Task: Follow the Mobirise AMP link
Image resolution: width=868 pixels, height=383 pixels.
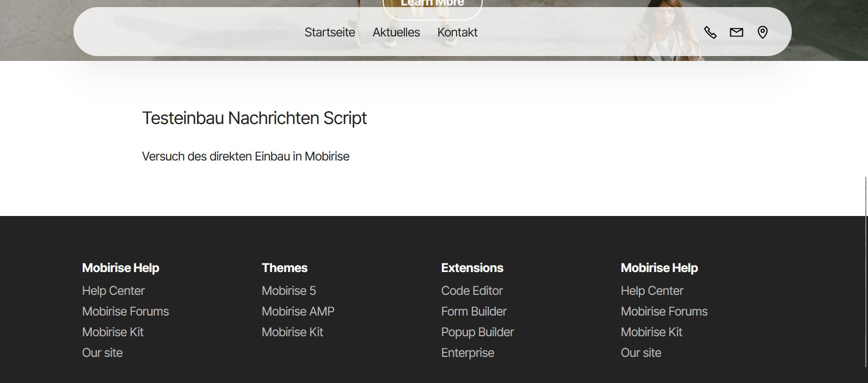Action: 298,312
